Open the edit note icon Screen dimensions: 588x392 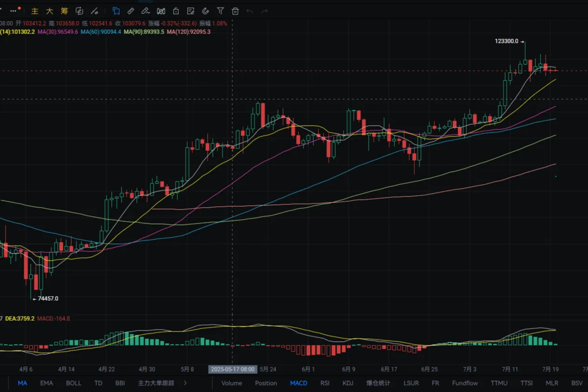click(190, 11)
